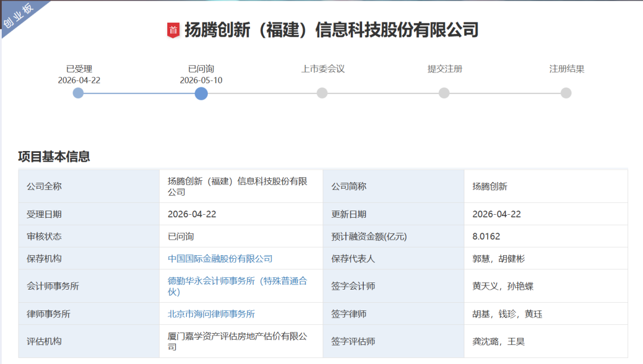Screen dimensions: 643x364
Task: Click the 注册结果 stage label
Action: [x=567, y=69]
